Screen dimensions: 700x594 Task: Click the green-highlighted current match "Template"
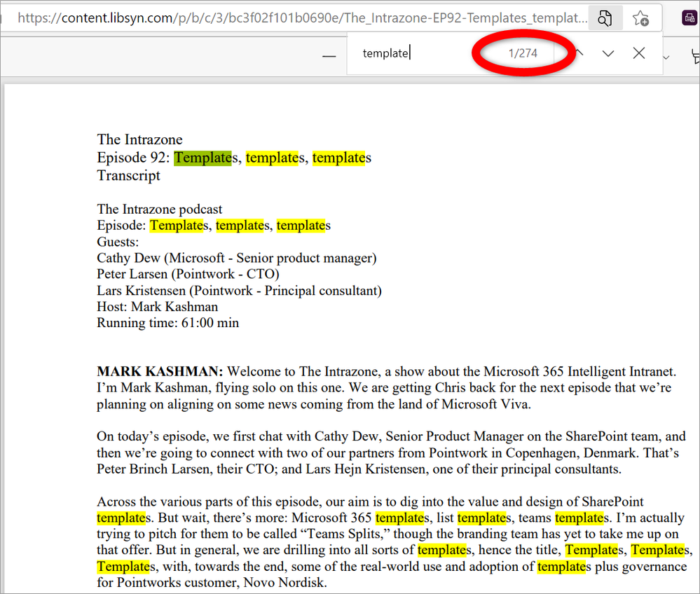(x=203, y=158)
